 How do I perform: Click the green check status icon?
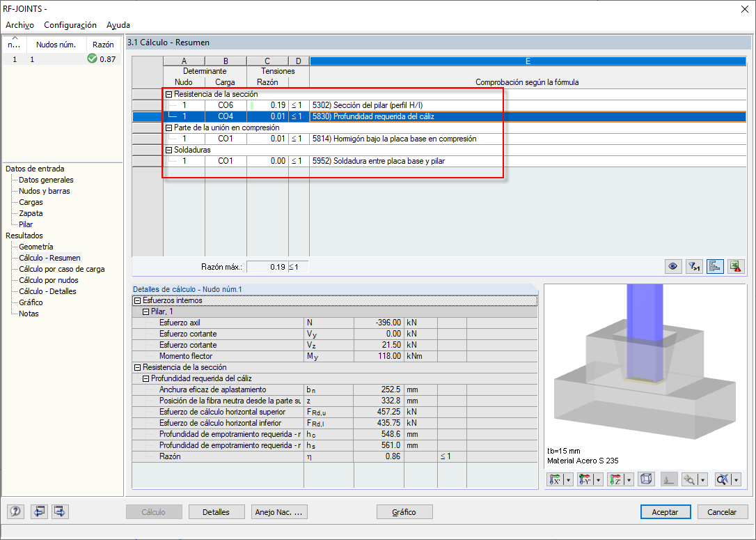92,59
